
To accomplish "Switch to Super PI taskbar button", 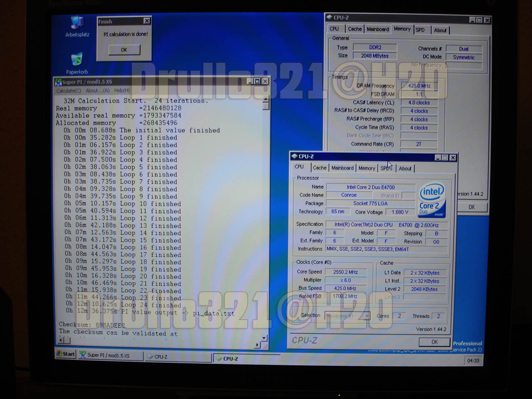I will (x=110, y=355).
